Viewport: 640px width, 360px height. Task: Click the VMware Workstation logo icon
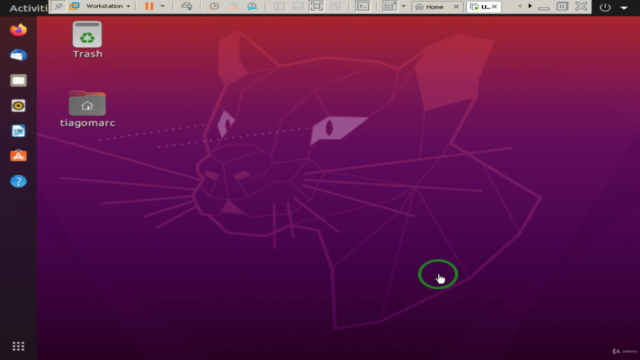[74, 6]
